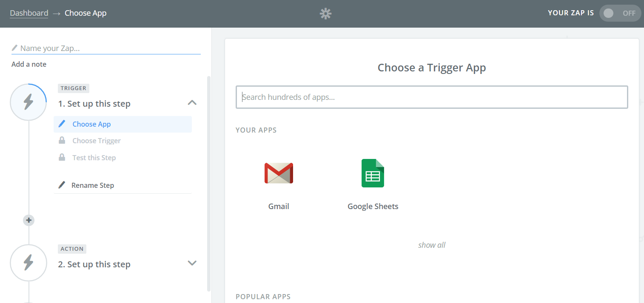Screen dimensions: 644x303
Task: Click the Name your Zap field
Action: [x=106, y=48]
